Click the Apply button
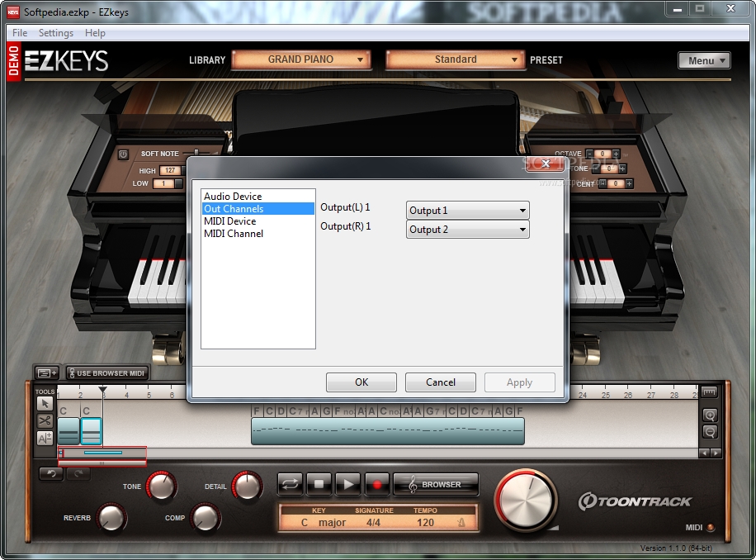The height and width of the screenshot is (560, 756). click(519, 382)
